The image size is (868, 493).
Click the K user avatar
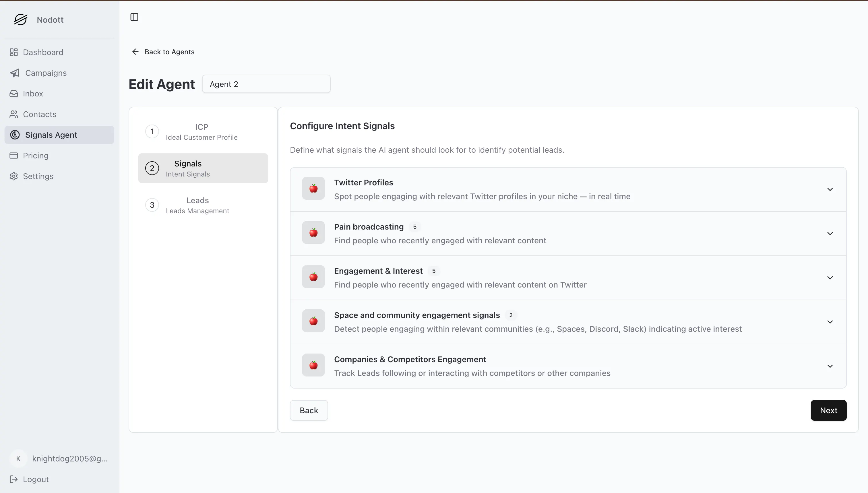point(18,459)
